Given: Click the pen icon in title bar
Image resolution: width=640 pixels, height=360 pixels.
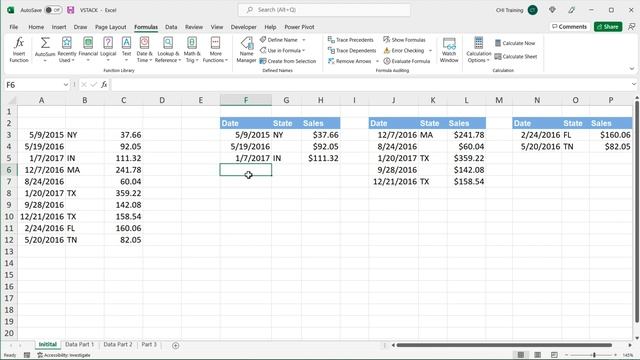Looking at the screenshot, I should pos(571,10).
